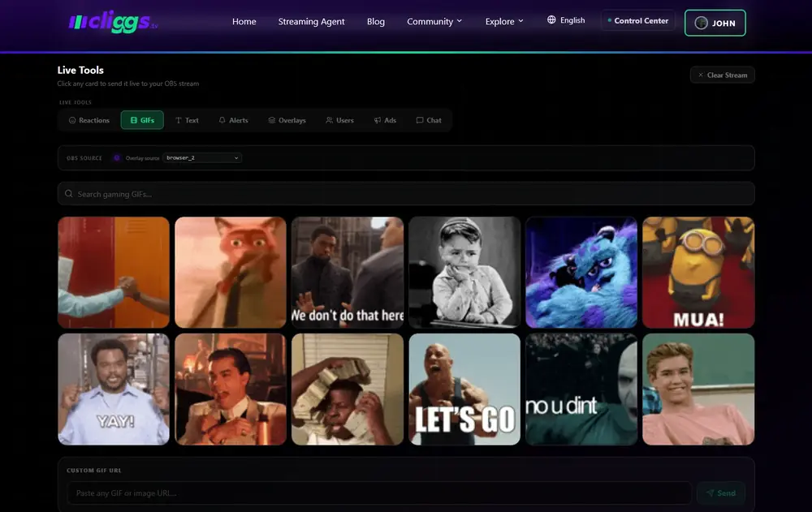812x512 pixels.
Task: Send the "We don't do that here" GIF
Action: (x=348, y=273)
